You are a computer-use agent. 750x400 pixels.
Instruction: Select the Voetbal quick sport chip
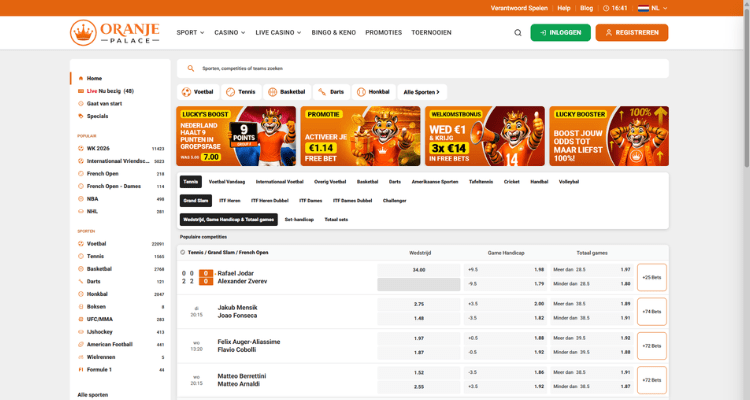198,92
